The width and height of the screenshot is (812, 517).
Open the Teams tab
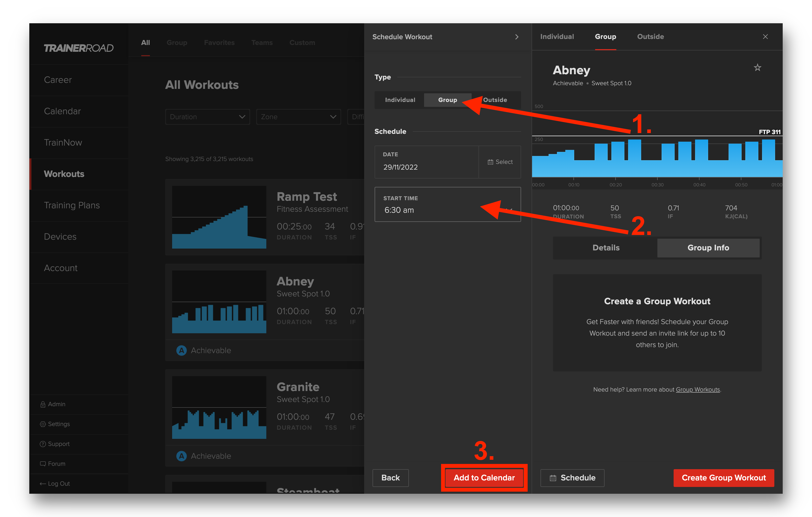[x=262, y=43]
